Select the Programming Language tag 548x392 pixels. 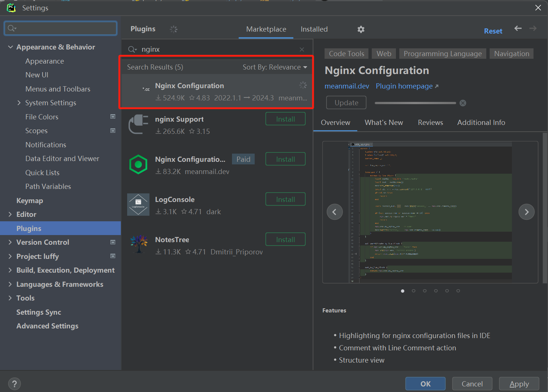pyautogui.click(x=442, y=54)
